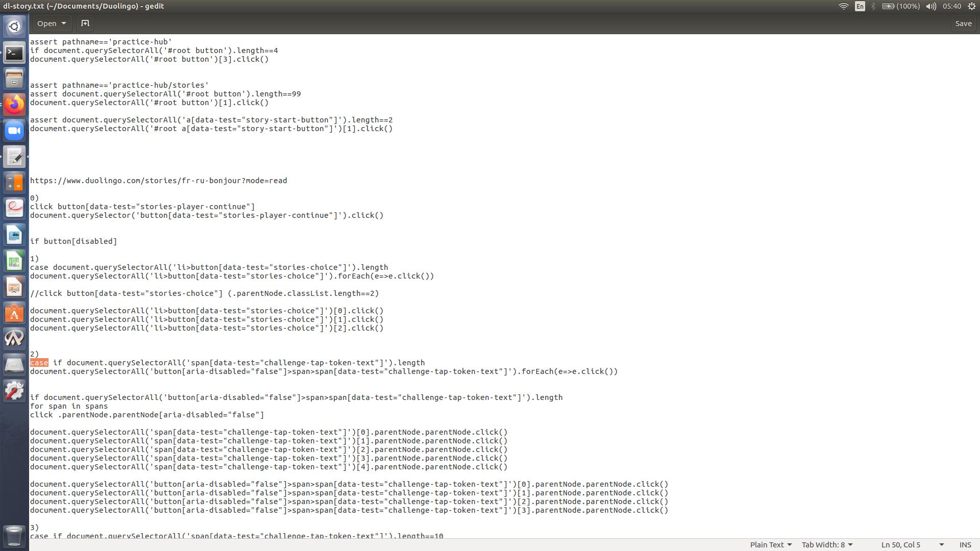Open the Calculator from the dock
The height and width of the screenshot is (551, 980).
pyautogui.click(x=14, y=183)
